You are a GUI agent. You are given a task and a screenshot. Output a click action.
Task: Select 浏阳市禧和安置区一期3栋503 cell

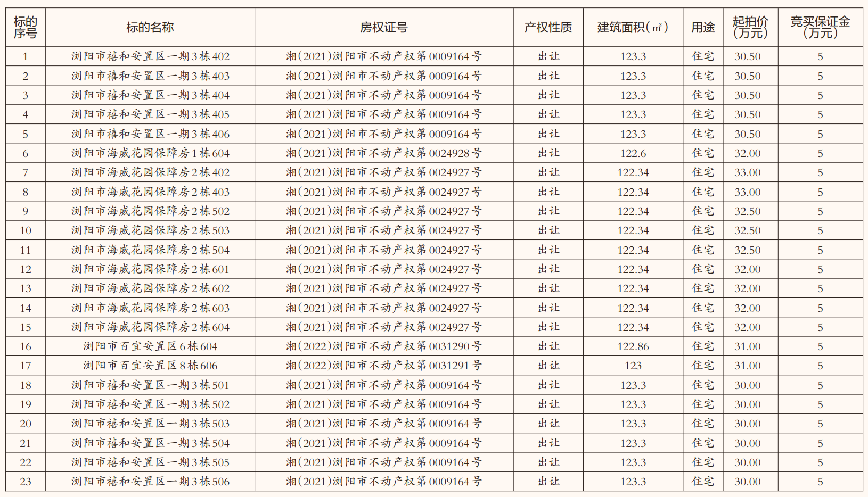[150, 424]
